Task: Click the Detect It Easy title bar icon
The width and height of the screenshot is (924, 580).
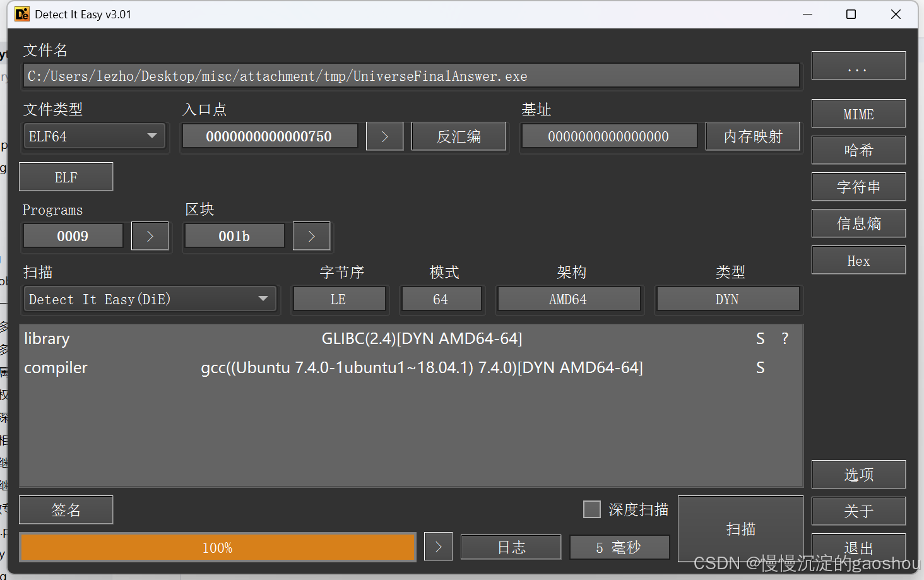Action: pos(22,14)
